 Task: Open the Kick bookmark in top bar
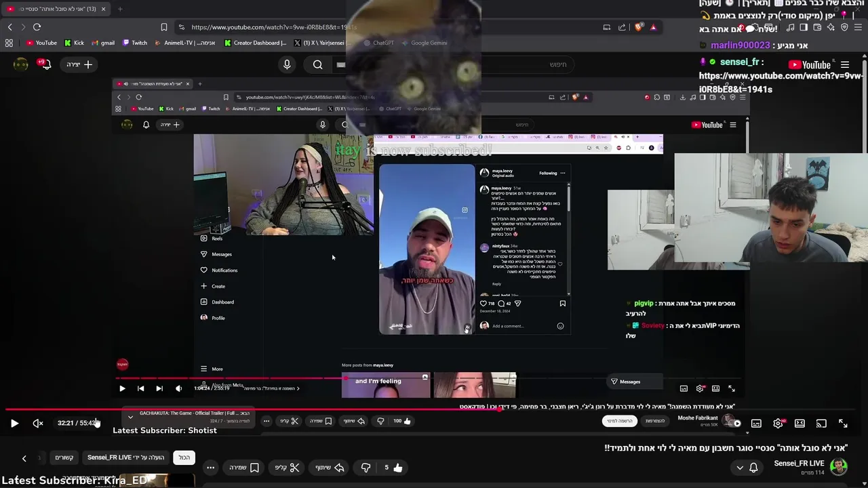pyautogui.click(x=74, y=43)
